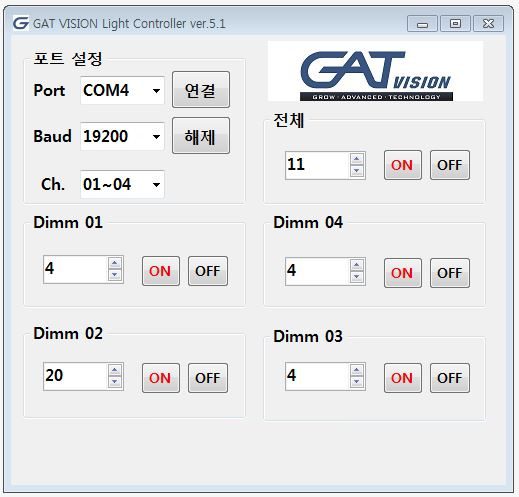The image size is (519, 497).
Task: Expand the Baud 19200 dropdown
Action: pos(122,136)
